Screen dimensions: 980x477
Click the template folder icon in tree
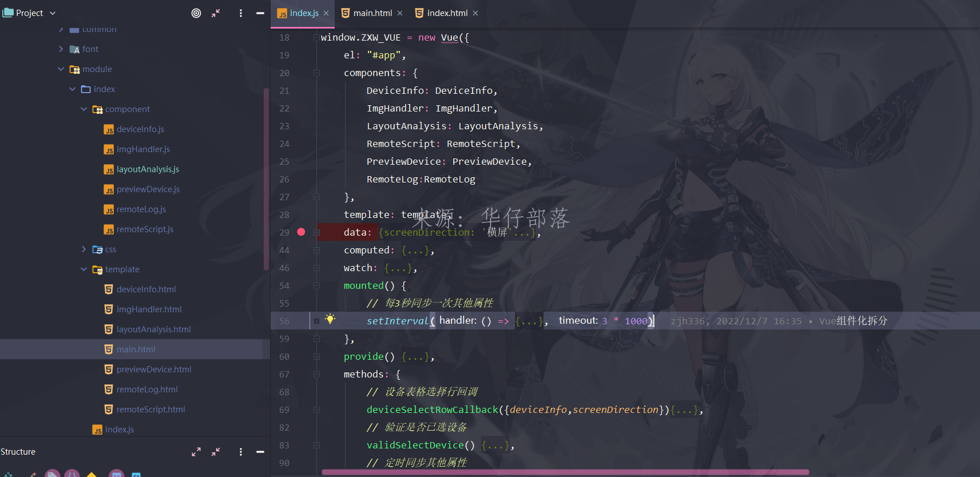97,269
